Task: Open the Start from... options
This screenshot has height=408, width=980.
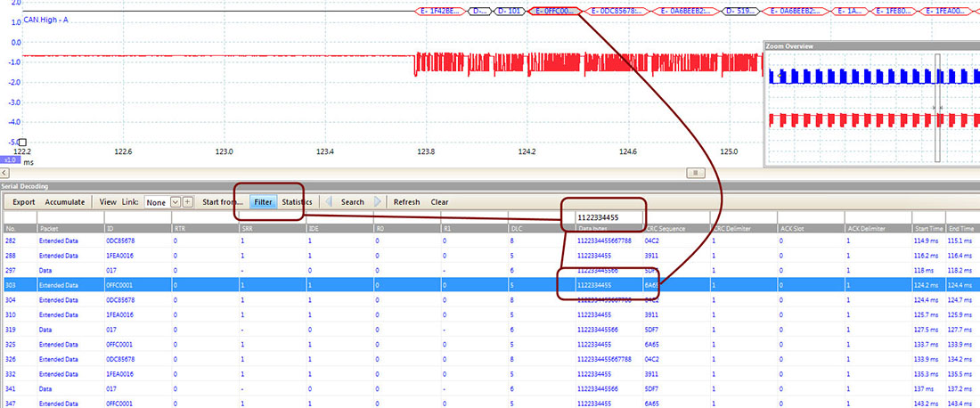Action: pyautogui.click(x=223, y=202)
